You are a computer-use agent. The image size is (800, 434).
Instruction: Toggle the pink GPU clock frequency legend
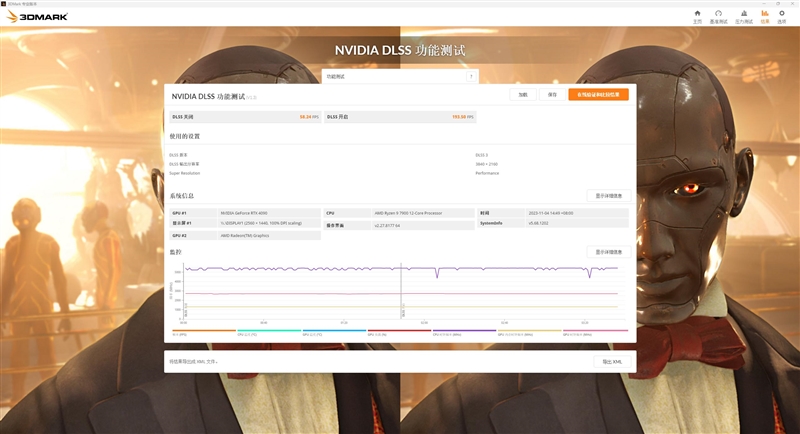click(x=595, y=333)
